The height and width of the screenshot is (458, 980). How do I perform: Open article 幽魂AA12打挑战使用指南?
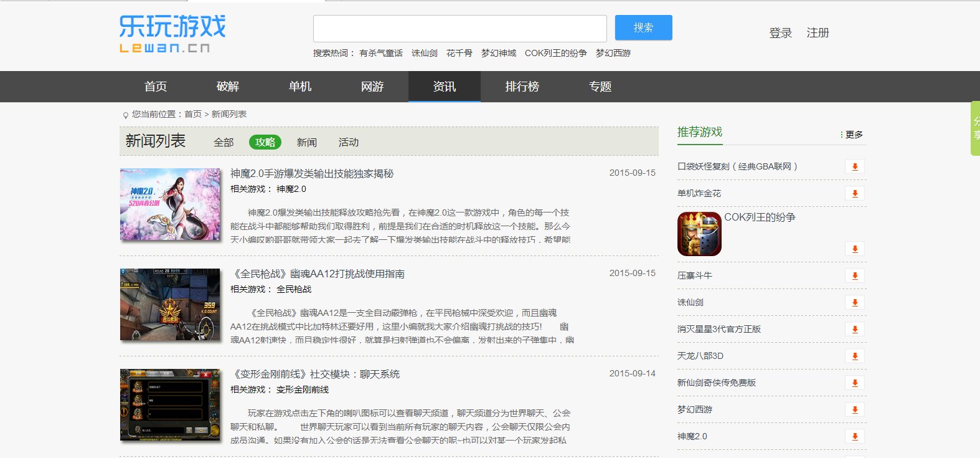(x=318, y=274)
